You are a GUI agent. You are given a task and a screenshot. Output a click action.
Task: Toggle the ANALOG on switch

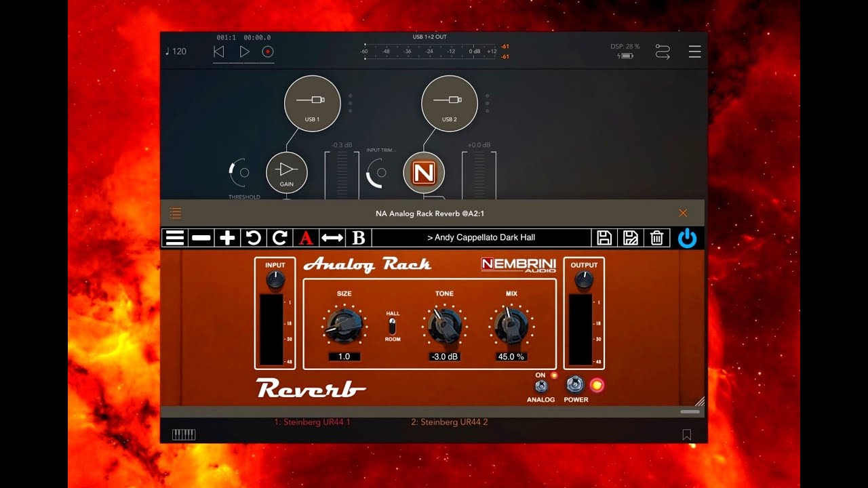tap(541, 386)
